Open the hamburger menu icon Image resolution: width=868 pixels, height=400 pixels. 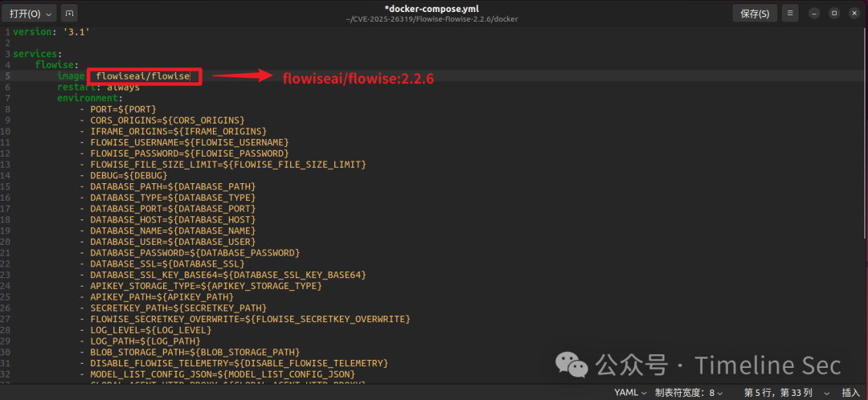click(x=790, y=14)
